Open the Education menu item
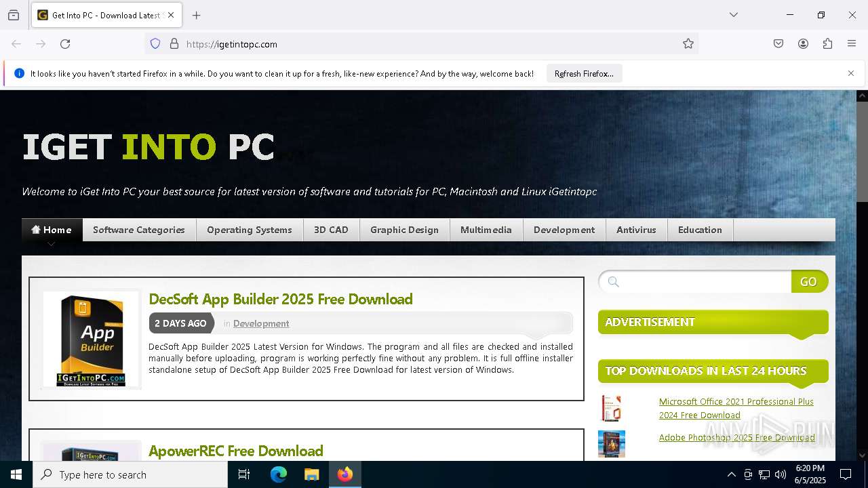868x488 pixels. (700, 230)
